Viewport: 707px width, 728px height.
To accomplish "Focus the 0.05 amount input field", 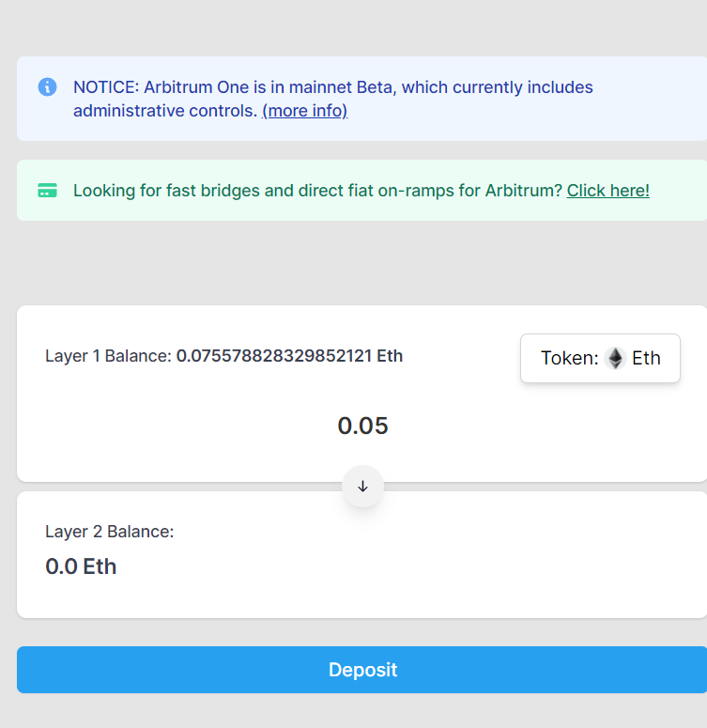I will coord(362,426).
